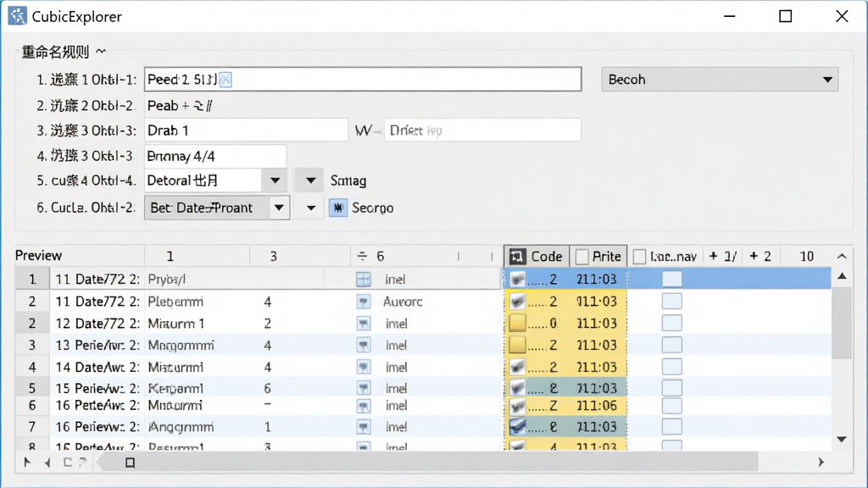Tick the light blue checkbox in the Prybs/l row
Viewport: 868px width, 488px height.
pyautogui.click(x=671, y=279)
